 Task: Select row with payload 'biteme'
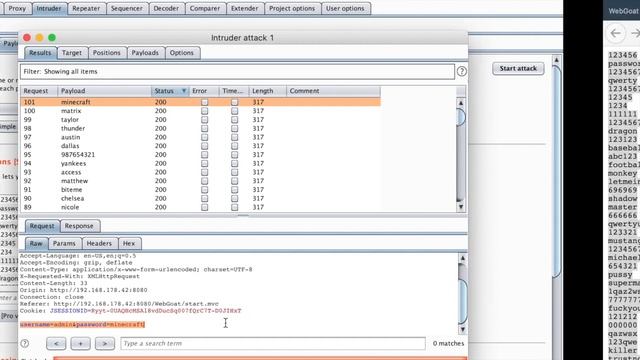coord(200,190)
